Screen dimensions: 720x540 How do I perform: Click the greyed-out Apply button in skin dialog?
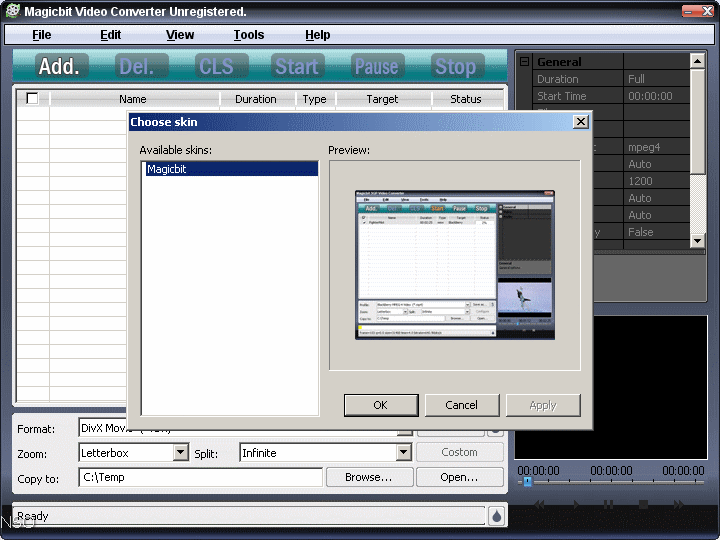pyautogui.click(x=543, y=405)
